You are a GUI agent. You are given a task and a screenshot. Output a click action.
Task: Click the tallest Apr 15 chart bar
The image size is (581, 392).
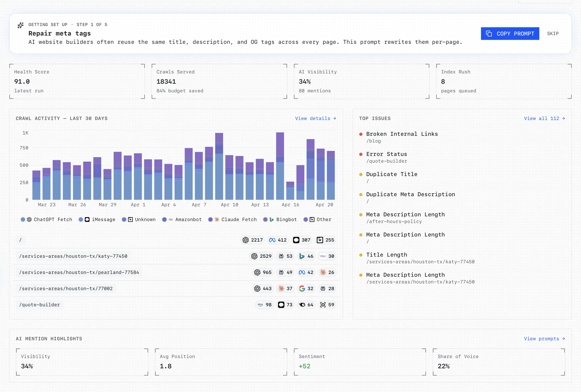point(280,166)
